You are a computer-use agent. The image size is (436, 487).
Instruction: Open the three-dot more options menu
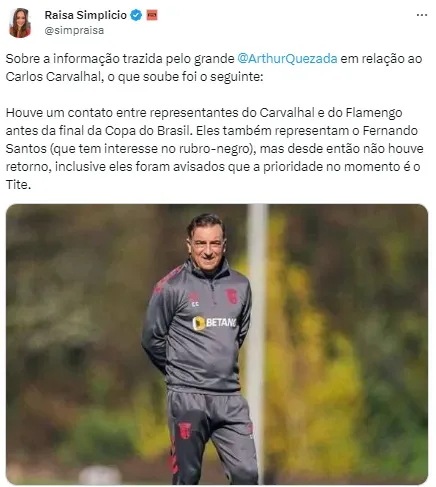click(422, 15)
